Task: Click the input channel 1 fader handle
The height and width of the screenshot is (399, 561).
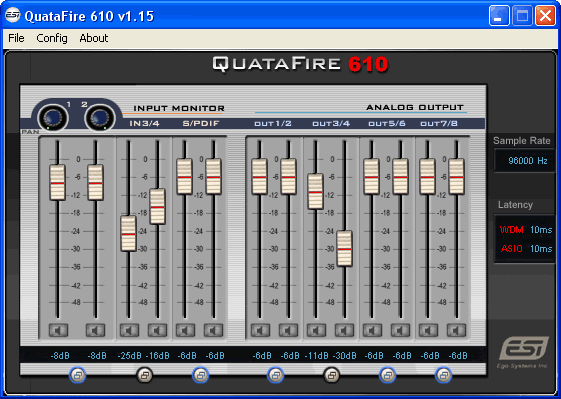Action: coord(57,183)
